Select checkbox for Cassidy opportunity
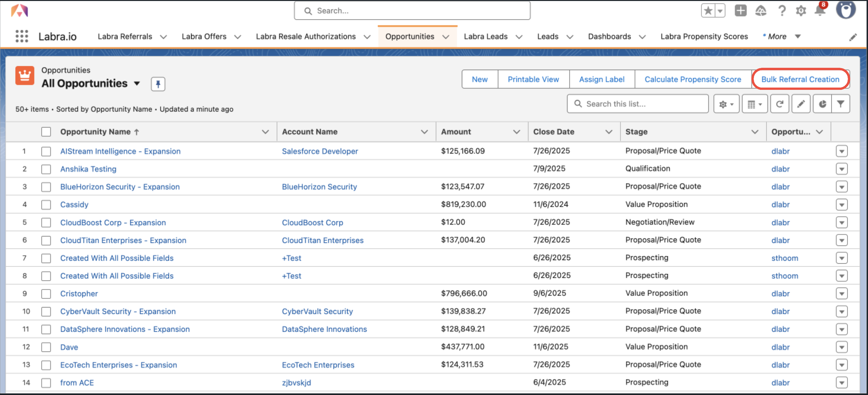 46,204
